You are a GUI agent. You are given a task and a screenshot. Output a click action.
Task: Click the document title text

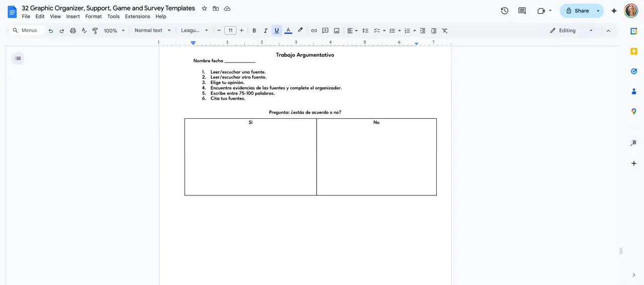(x=108, y=8)
